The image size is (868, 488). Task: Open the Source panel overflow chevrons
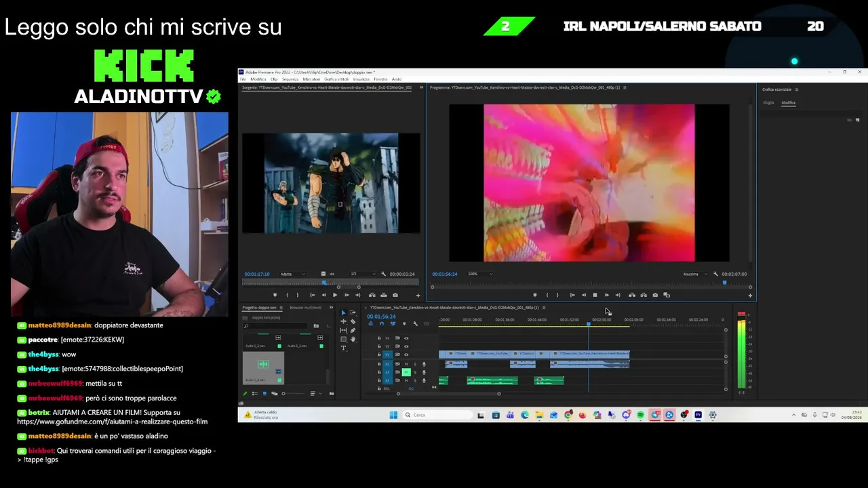pos(421,87)
